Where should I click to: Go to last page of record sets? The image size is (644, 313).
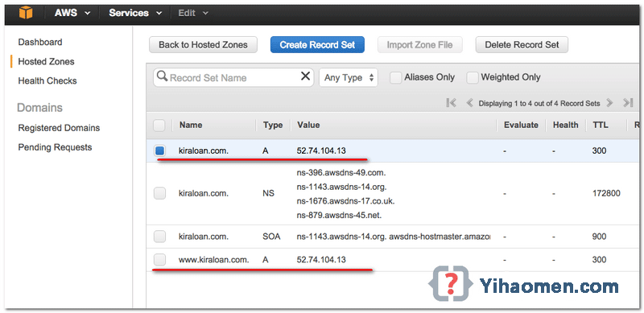click(x=628, y=103)
